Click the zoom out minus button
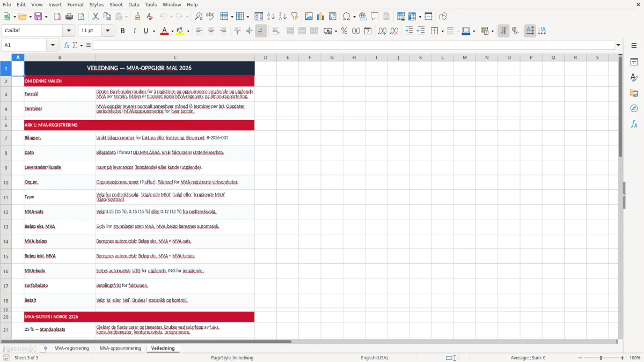644x362 pixels. [580, 358]
